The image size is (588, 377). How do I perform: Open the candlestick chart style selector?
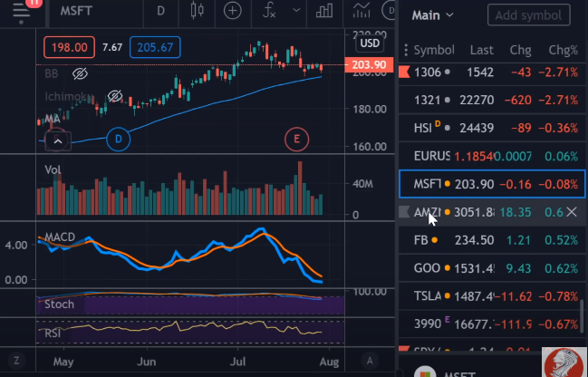click(x=197, y=11)
